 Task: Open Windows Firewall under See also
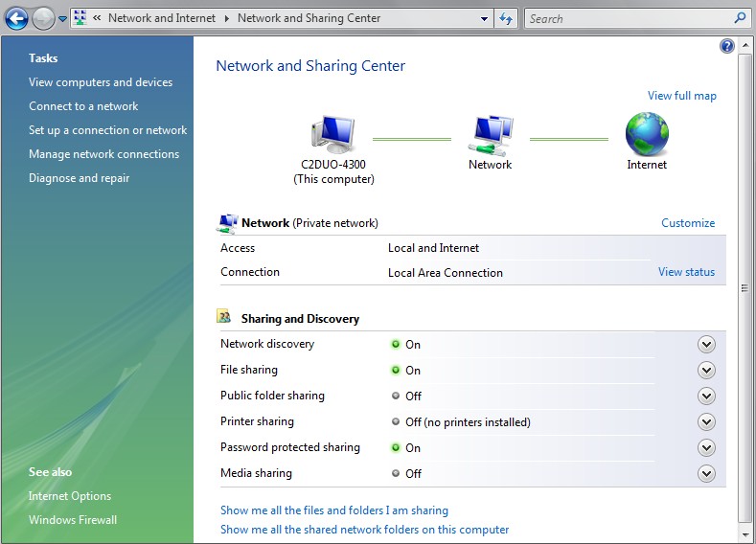(x=73, y=520)
